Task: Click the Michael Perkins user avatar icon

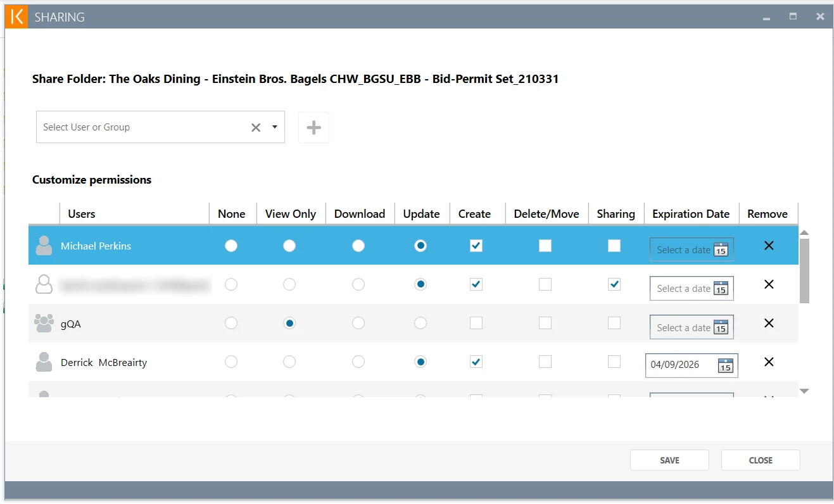Action: coord(44,246)
